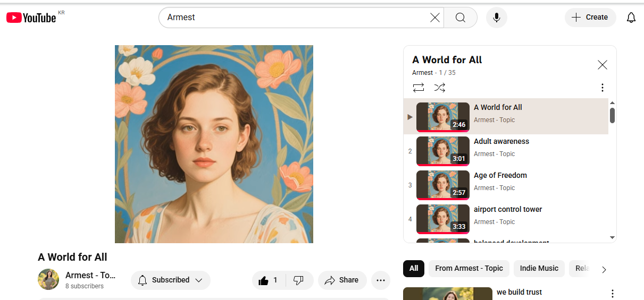This screenshot has width=644, height=300.
Task: Open we build trust video thumbnail
Action: (448, 294)
